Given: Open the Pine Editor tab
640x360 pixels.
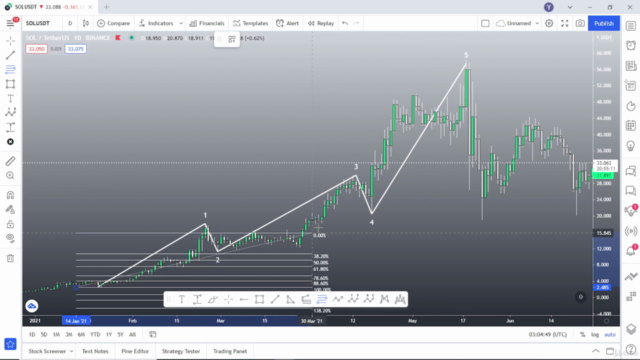Looking at the screenshot, I should 135,351.
